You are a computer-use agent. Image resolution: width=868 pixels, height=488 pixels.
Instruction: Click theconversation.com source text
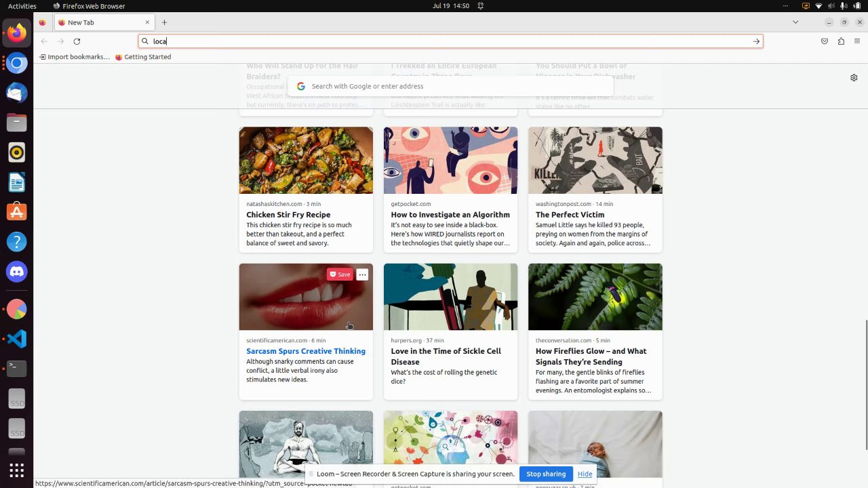coord(564,340)
